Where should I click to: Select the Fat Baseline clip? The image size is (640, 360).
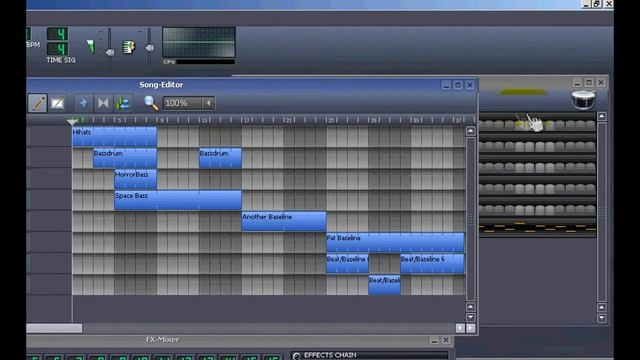[395, 242]
